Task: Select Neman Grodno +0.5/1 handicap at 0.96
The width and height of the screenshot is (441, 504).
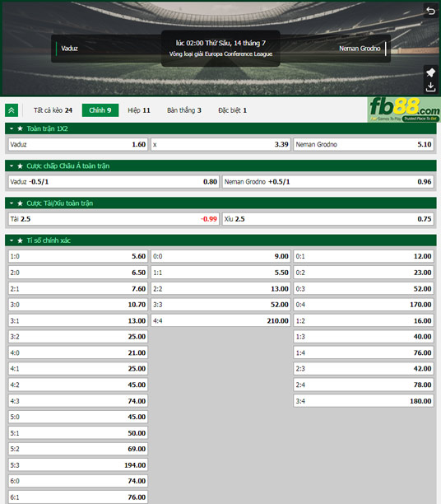Action: (x=328, y=182)
